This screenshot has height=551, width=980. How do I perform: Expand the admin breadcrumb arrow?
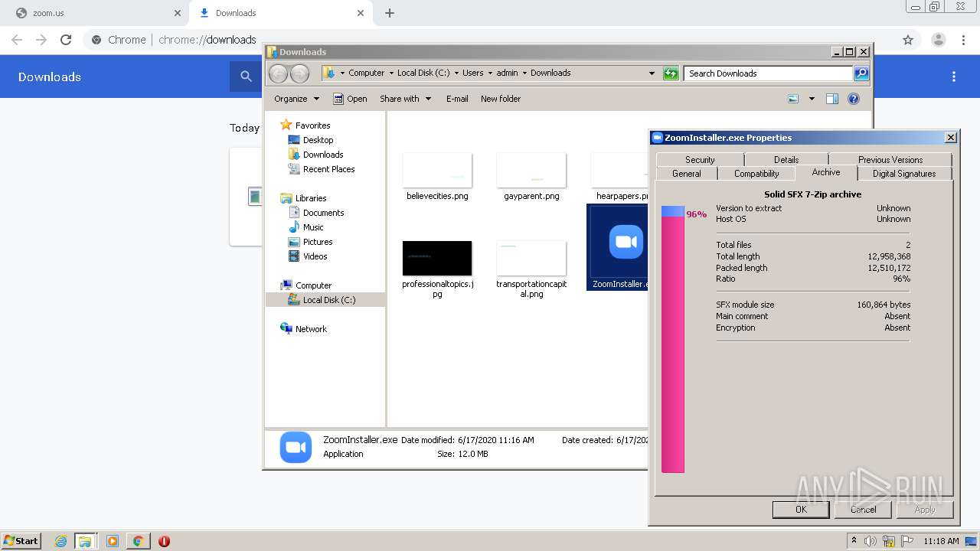524,73
